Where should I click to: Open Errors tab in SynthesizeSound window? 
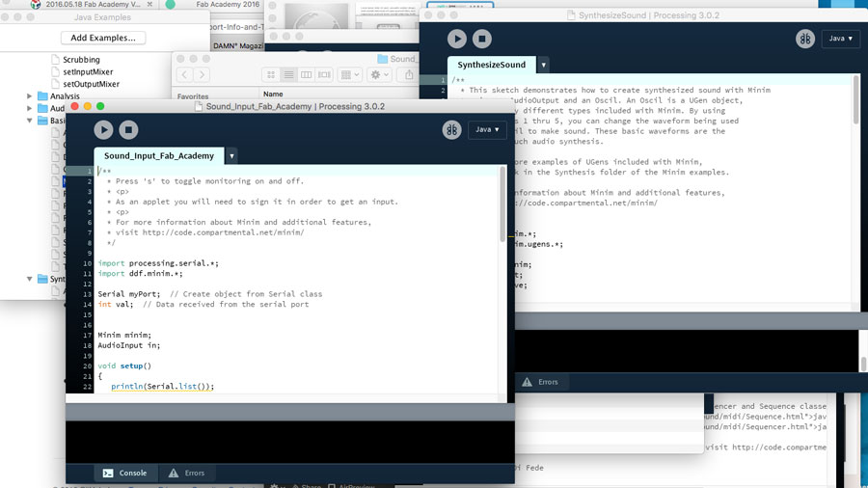540,382
